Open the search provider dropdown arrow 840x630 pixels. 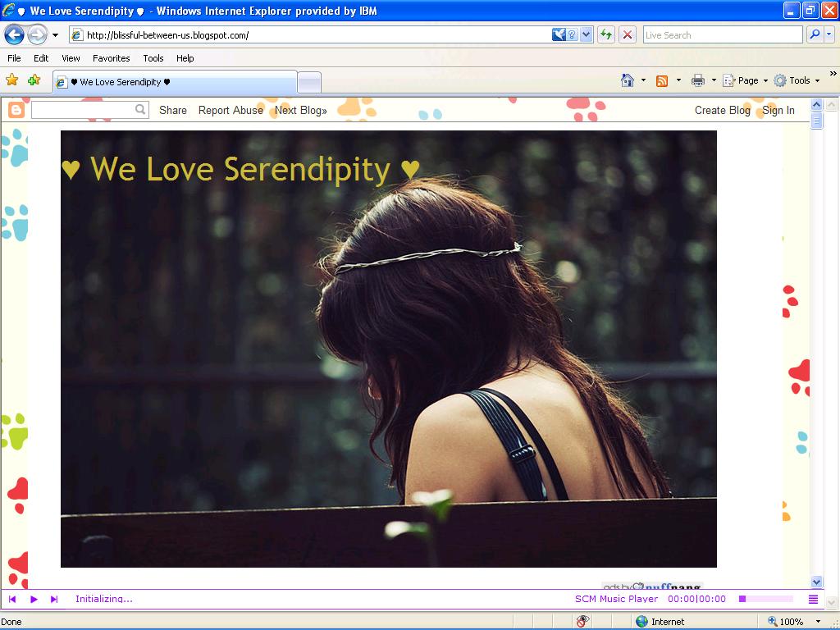coord(829,35)
